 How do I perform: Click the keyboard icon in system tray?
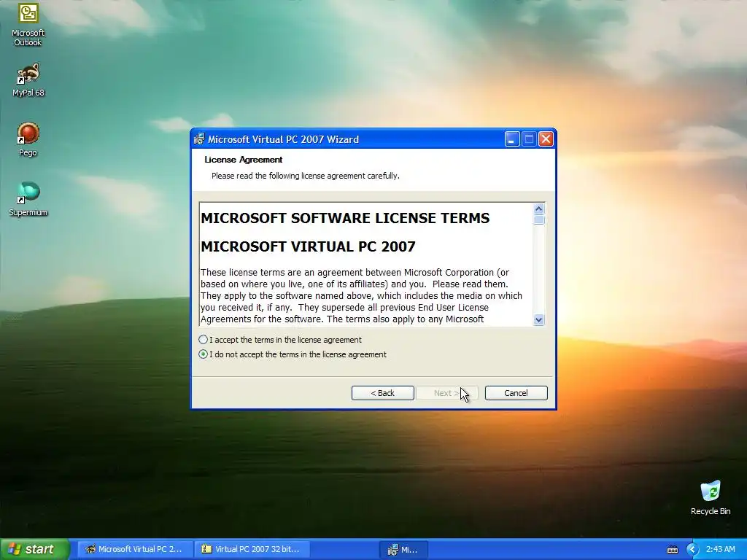click(x=672, y=550)
